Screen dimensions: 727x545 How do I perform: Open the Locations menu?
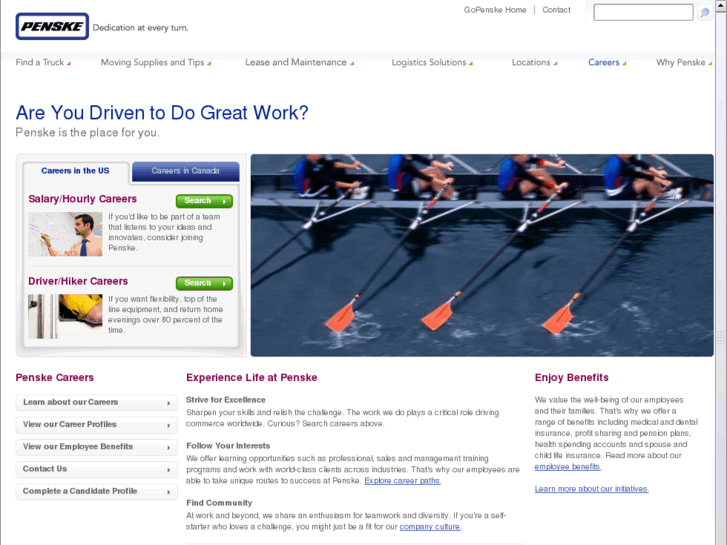point(531,62)
